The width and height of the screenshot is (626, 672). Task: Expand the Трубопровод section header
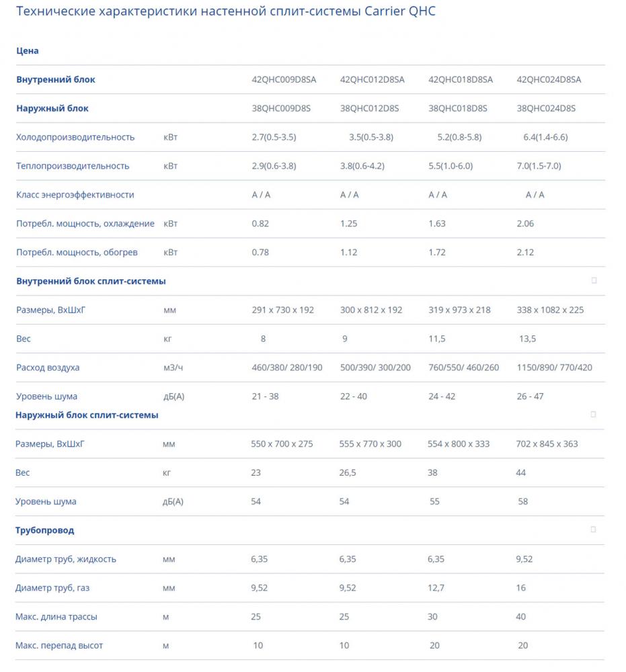coord(45,530)
